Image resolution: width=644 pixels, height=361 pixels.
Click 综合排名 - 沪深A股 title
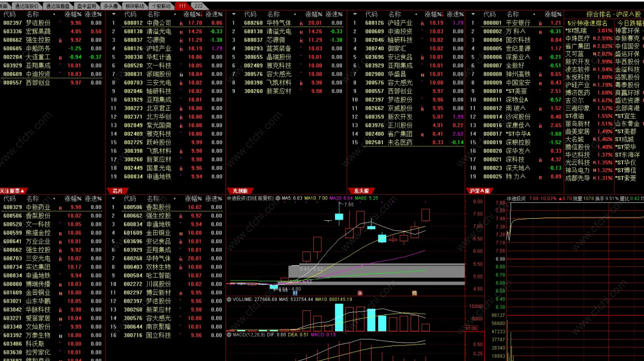613,15
